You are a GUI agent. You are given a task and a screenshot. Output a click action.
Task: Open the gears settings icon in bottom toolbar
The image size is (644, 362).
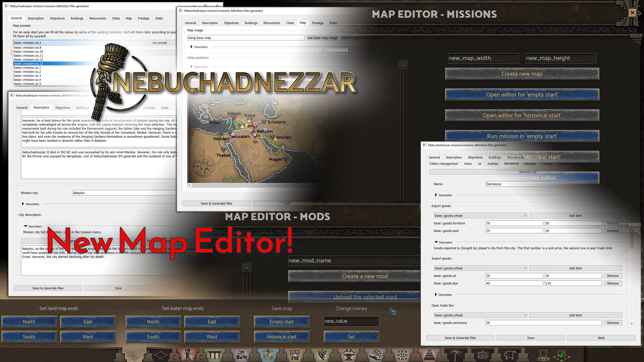click(x=133, y=355)
